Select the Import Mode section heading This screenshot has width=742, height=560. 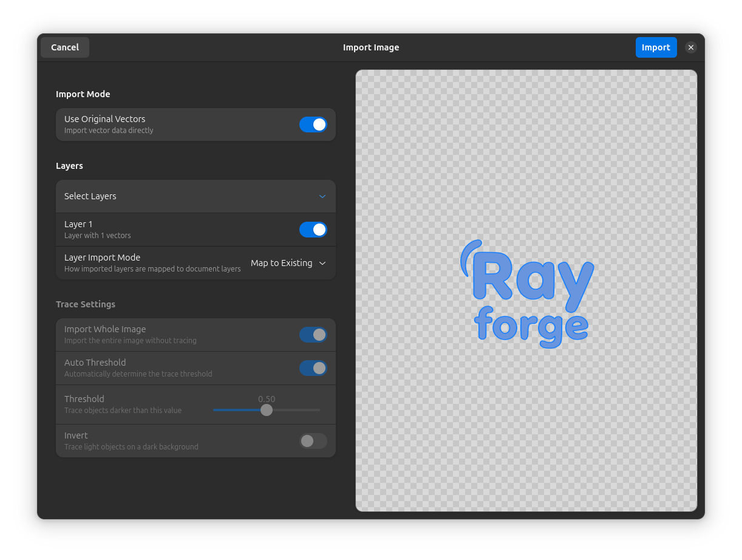[83, 94]
